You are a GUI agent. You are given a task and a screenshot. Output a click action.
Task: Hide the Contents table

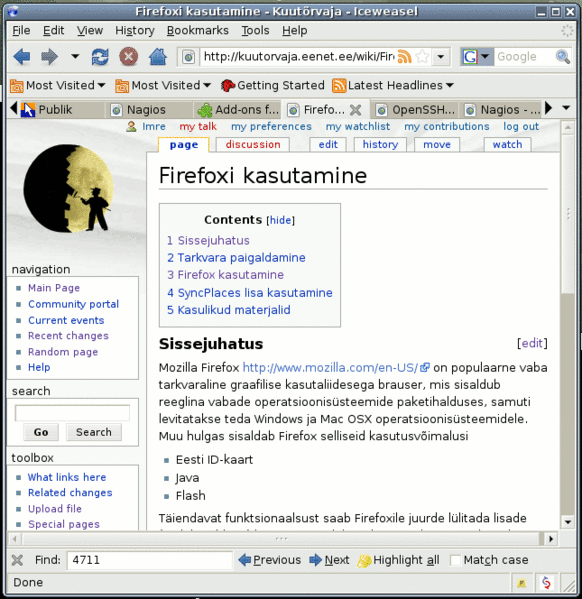click(280, 220)
